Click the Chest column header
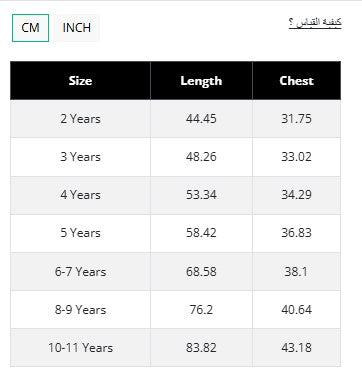Image resolution: width=362 pixels, height=376 pixels. click(x=297, y=81)
